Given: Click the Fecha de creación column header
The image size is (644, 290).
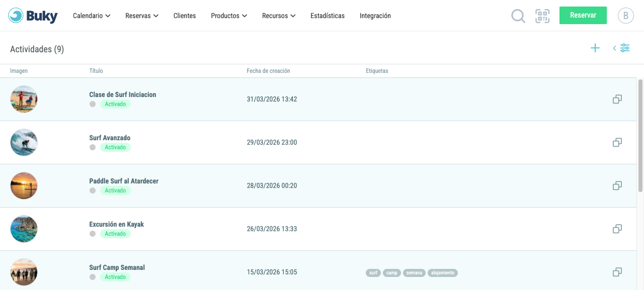Looking at the screenshot, I should [268, 71].
